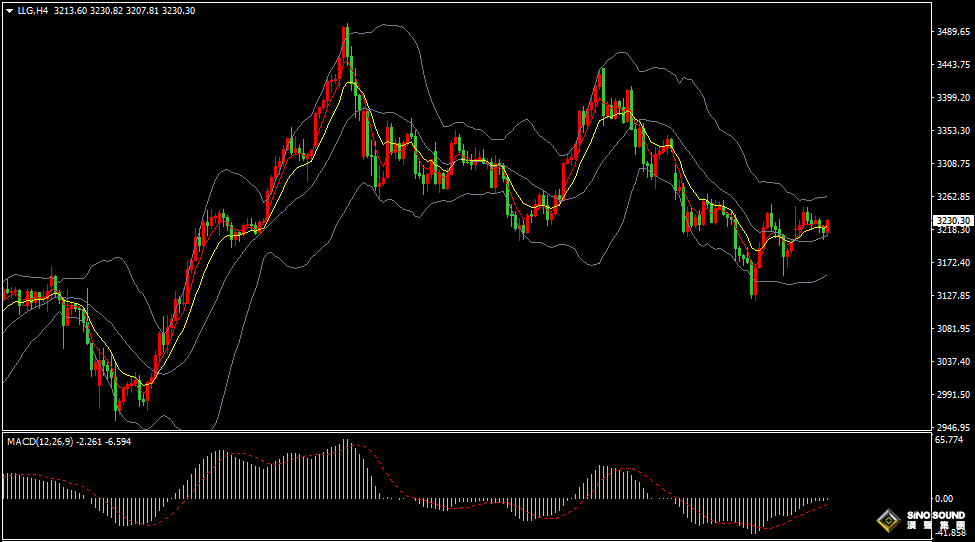975x542 pixels.
Task: Click the 3489.65 price axis label
Action: [x=953, y=32]
